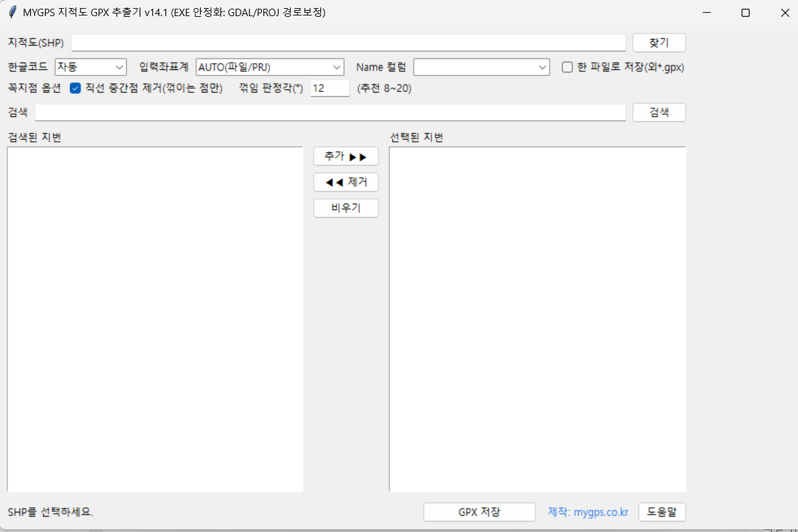Click inside the 선택된 지번 list
The height and width of the screenshot is (532, 798).
pos(537,319)
